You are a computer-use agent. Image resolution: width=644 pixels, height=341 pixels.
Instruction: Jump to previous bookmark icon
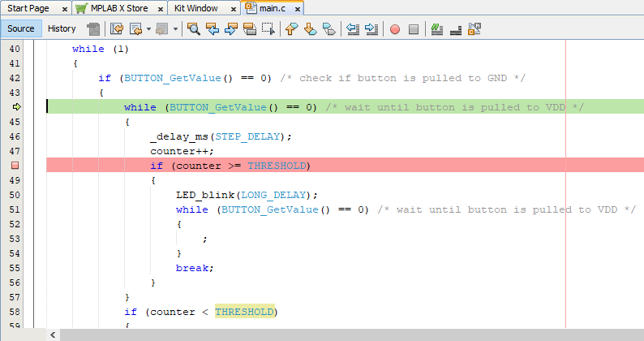[292, 29]
